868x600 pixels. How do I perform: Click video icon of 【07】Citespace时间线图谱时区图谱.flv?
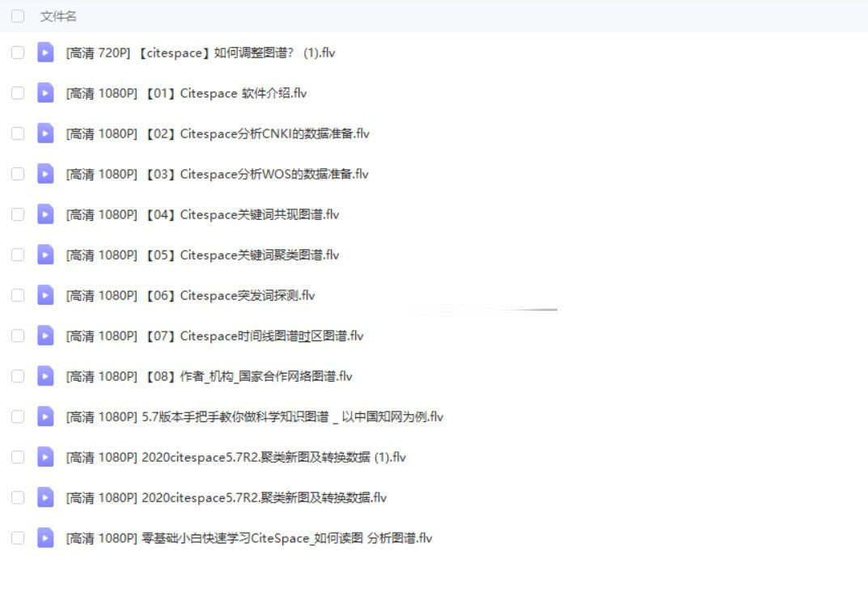[45, 336]
